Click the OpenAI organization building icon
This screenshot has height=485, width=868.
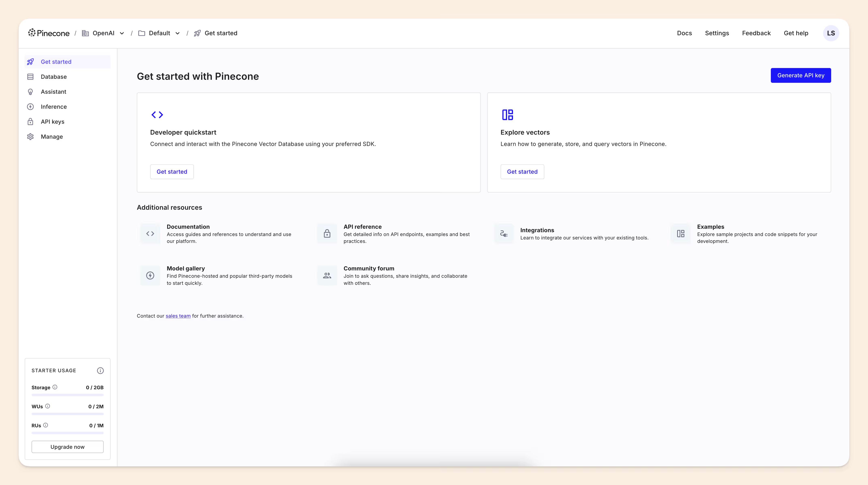pos(85,33)
